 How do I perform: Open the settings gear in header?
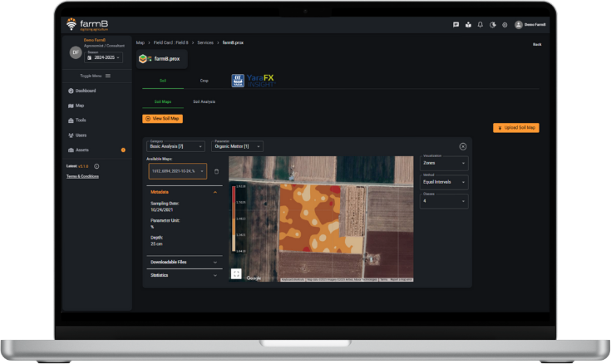point(505,25)
